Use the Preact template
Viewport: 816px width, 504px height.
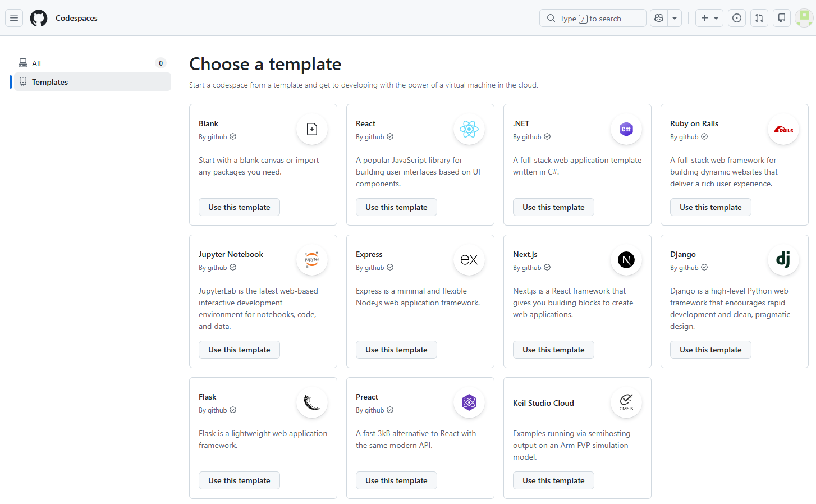coord(396,480)
